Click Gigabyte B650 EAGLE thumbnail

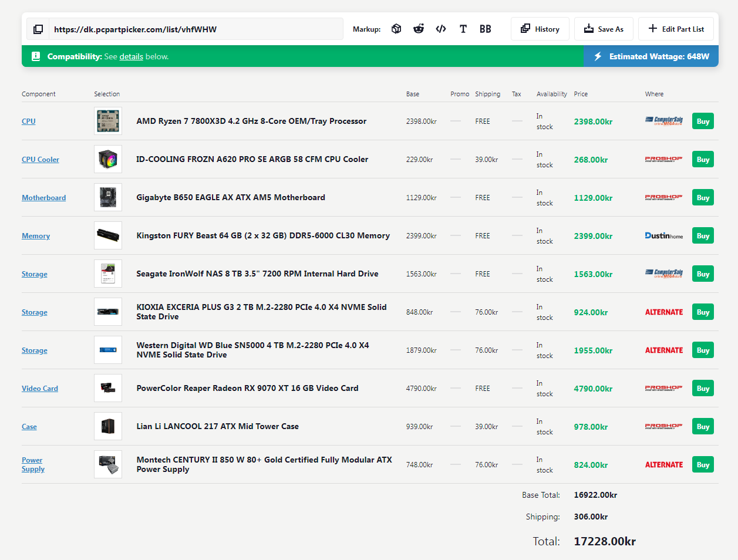(x=108, y=197)
